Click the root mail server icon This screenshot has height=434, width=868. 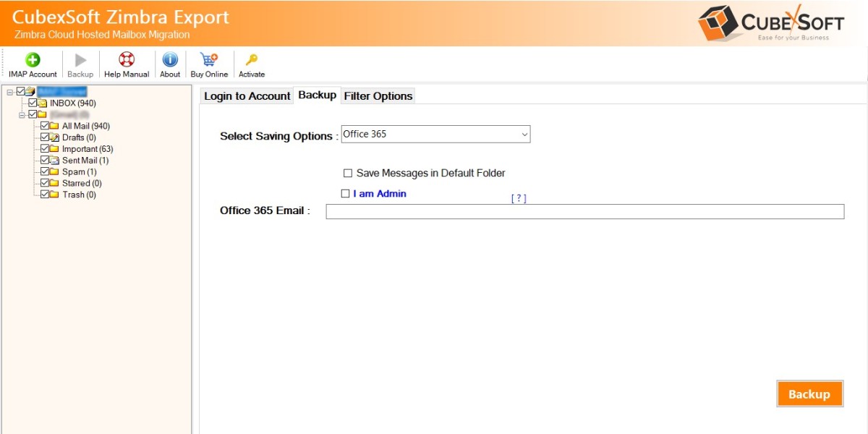pos(30,92)
